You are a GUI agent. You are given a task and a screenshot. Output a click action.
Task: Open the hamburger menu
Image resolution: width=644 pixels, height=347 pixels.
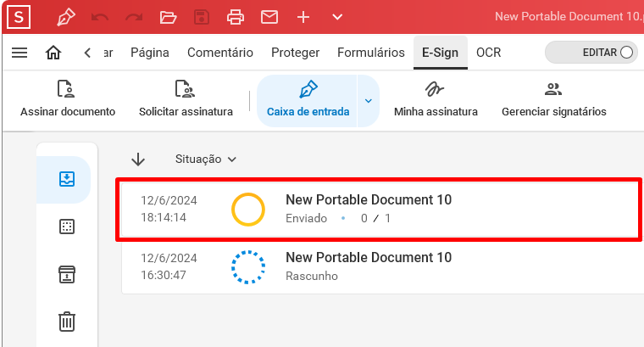19,53
